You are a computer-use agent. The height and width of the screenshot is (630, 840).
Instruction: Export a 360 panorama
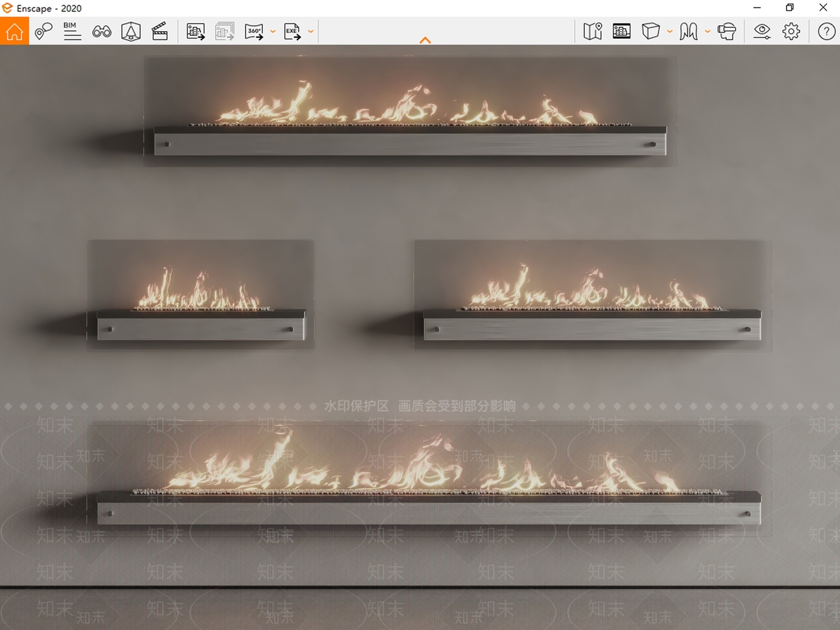point(254,31)
